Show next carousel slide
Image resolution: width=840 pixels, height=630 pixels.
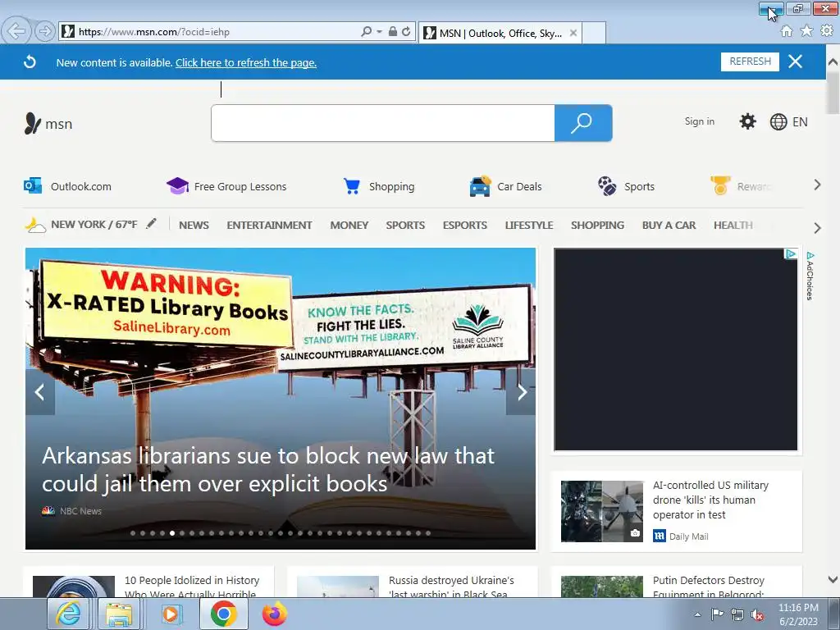521,392
